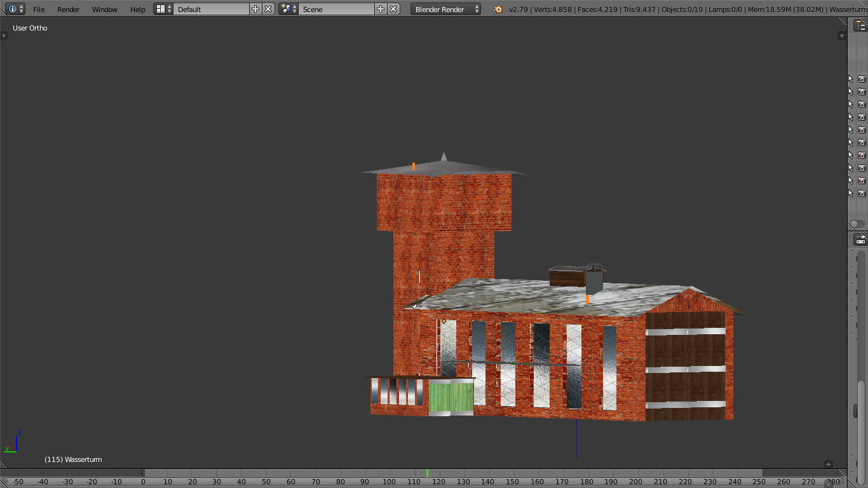Toggle selectability in the first outliner row
Screen dimensions: 868x488
[851, 79]
